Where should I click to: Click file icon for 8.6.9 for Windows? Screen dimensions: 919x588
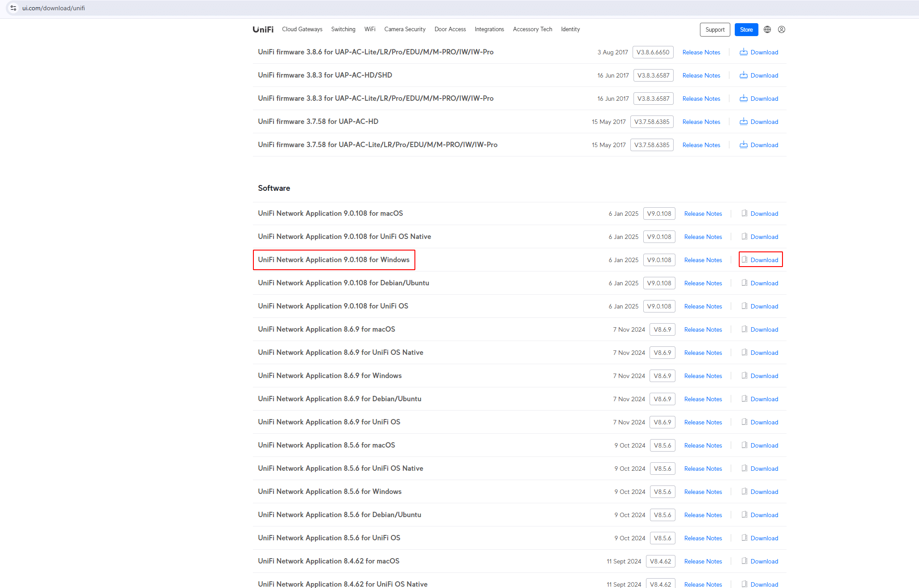(x=745, y=376)
